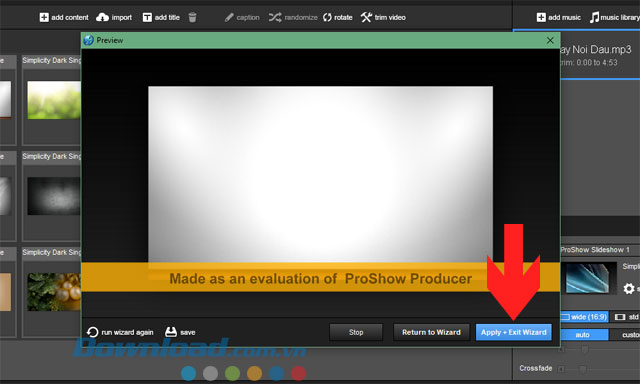
Task: Stop the preview playback
Action: pos(356,332)
